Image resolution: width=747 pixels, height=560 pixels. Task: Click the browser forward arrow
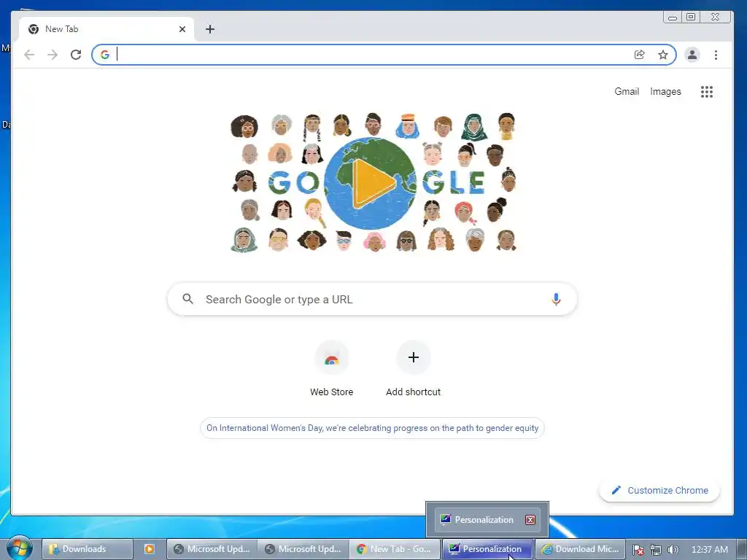[x=53, y=55]
